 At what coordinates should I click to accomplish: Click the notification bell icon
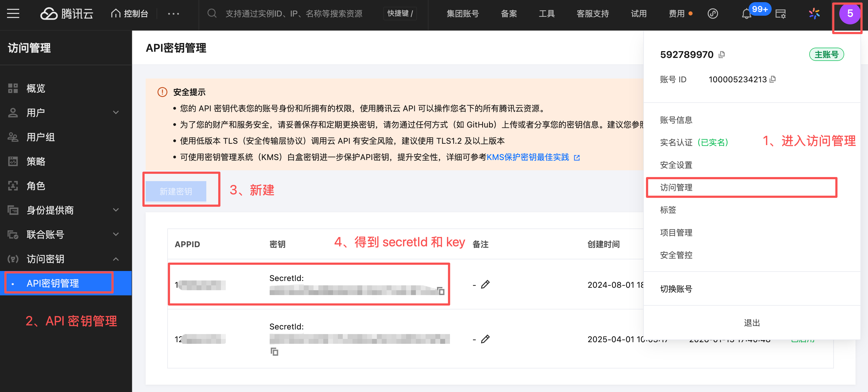point(746,14)
